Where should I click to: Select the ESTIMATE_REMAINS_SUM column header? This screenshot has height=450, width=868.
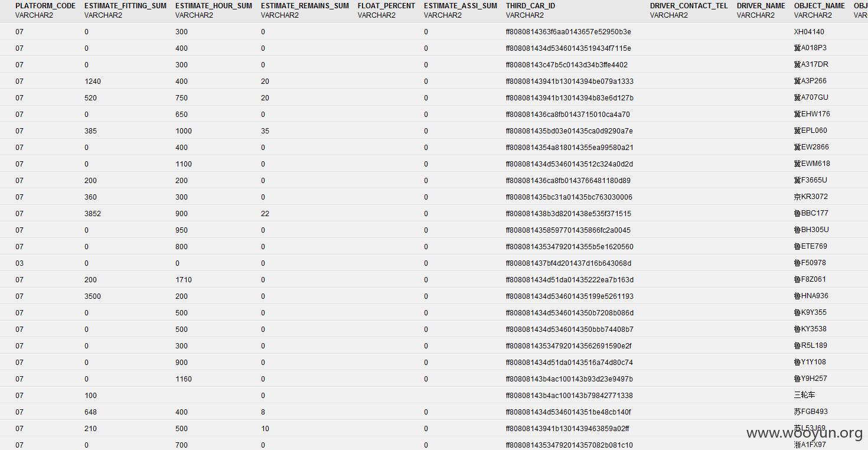coord(305,6)
